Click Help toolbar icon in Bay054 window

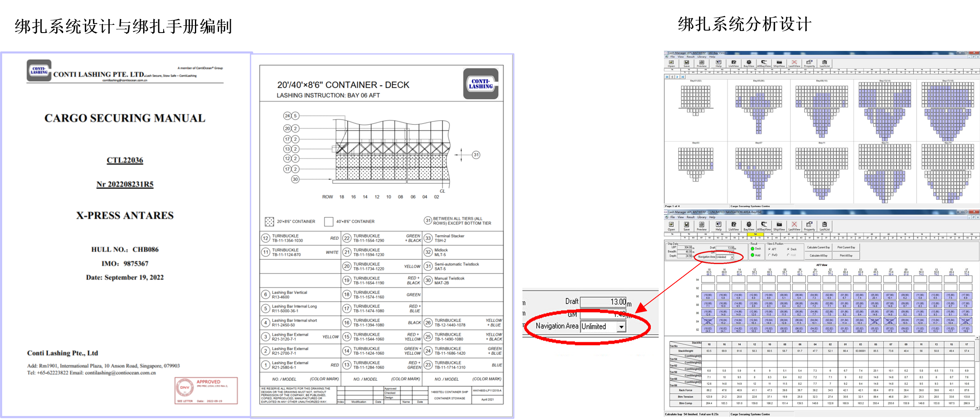[719, 226]
